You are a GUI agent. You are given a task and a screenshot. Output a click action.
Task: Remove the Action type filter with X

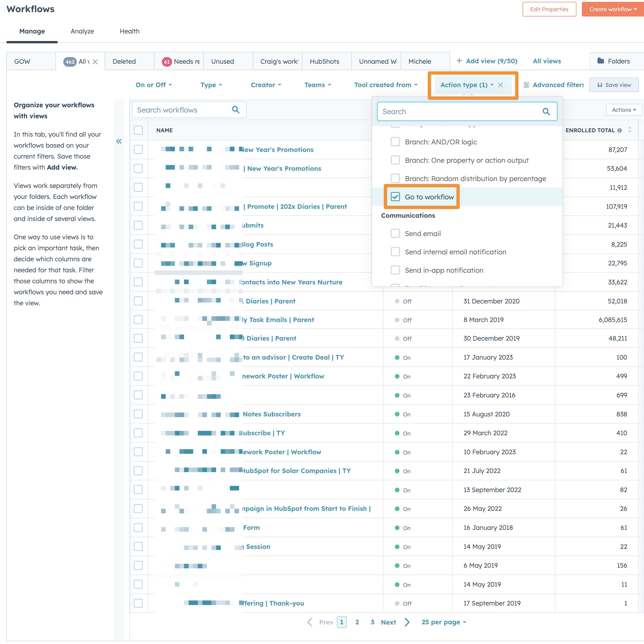500,85
